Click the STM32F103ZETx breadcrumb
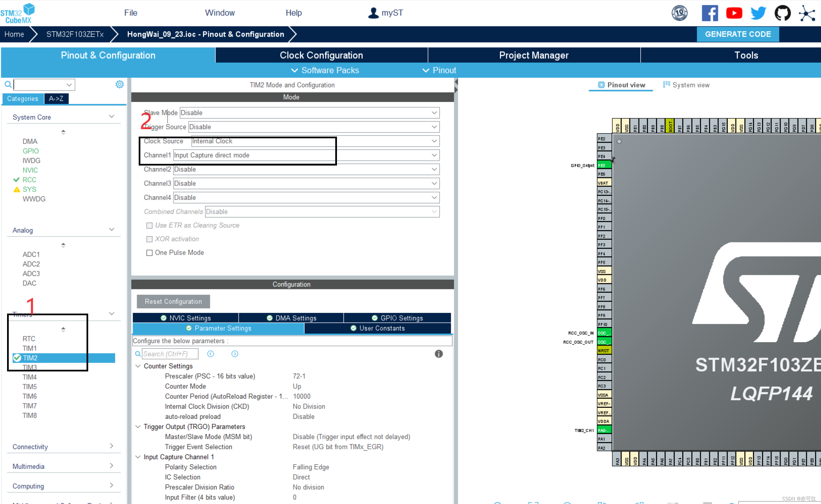The width and height of the screenshot is (821, 504). [75, 34]
